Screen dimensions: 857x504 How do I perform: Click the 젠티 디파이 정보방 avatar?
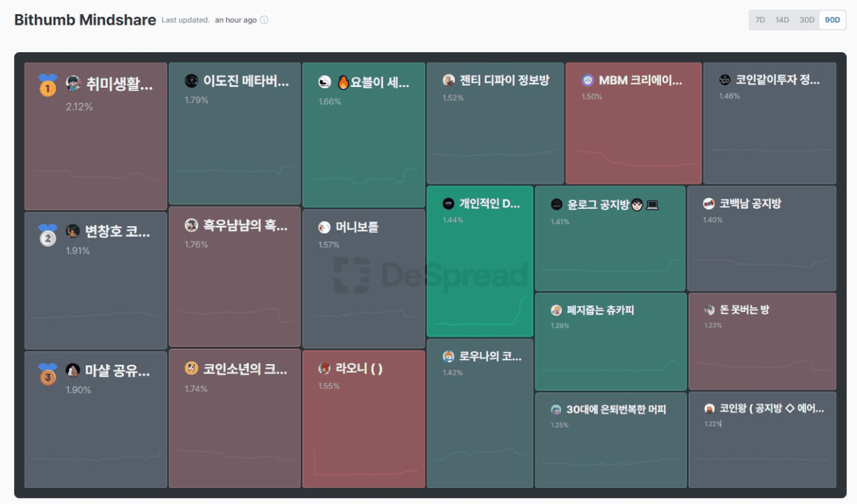449,80
